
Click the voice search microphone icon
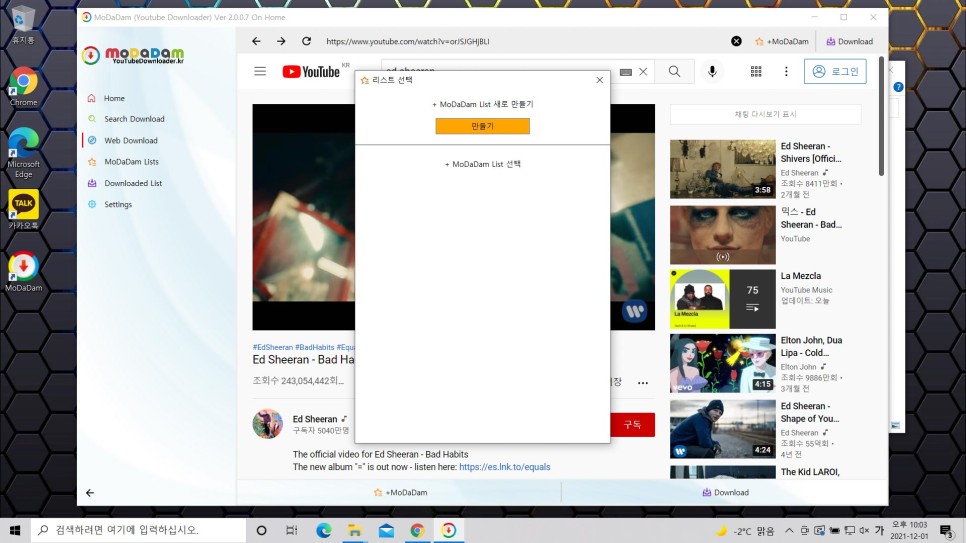(x=712, y=71)
